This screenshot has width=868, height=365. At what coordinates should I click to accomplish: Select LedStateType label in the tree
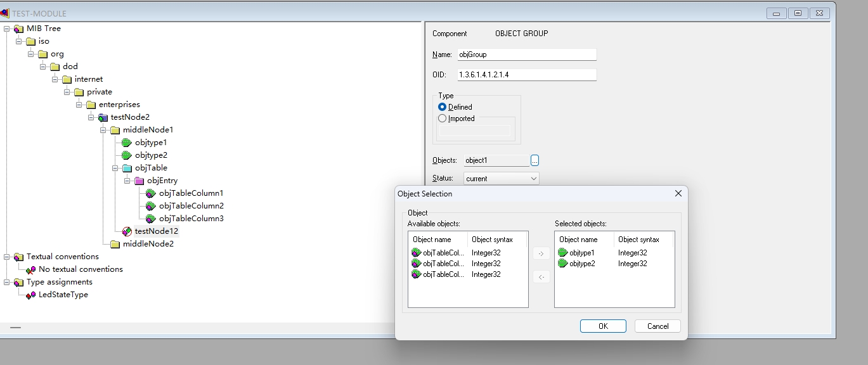[63, 295]
